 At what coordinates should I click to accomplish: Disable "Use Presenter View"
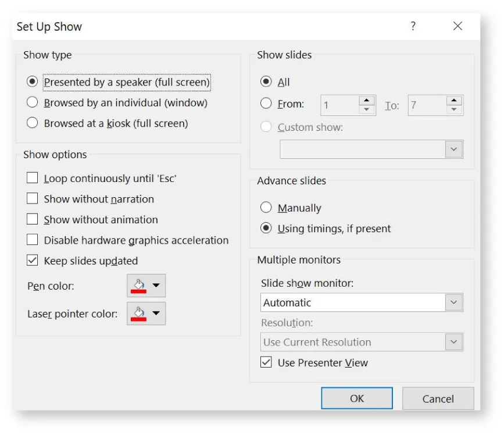click(266, 362)
